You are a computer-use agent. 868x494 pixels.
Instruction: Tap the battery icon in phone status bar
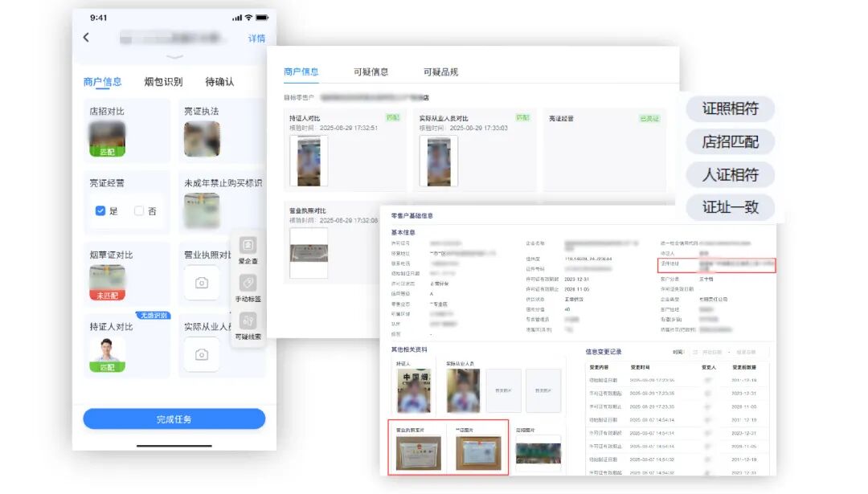(x=262, y=18)
